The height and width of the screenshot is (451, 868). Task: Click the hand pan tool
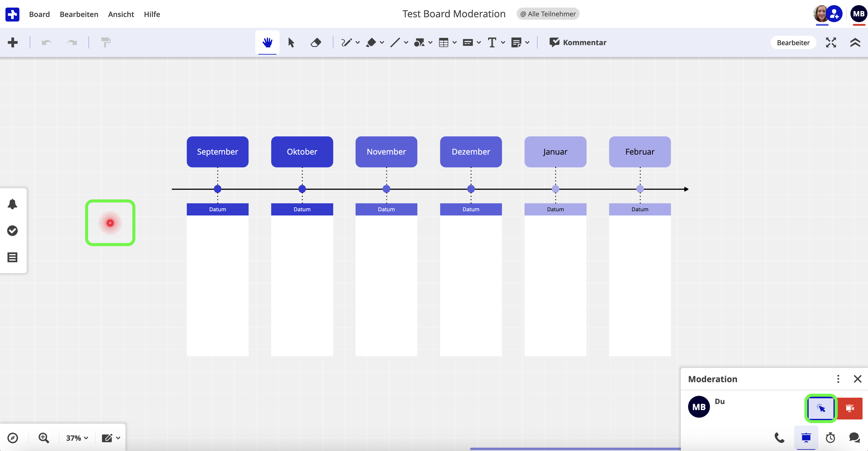[x=267, y=42]
